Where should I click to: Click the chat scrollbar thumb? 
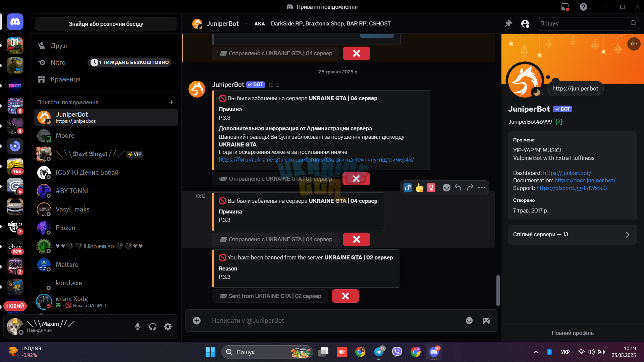(498, 291)
